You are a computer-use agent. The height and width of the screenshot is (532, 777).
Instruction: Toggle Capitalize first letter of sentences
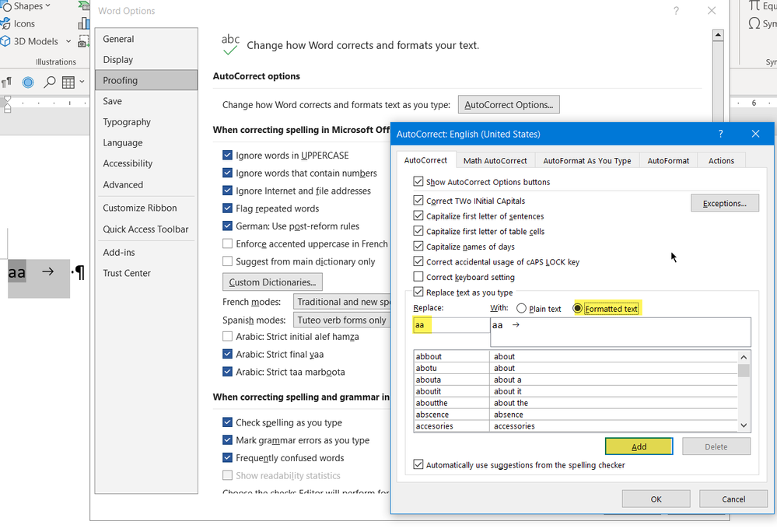418,216
